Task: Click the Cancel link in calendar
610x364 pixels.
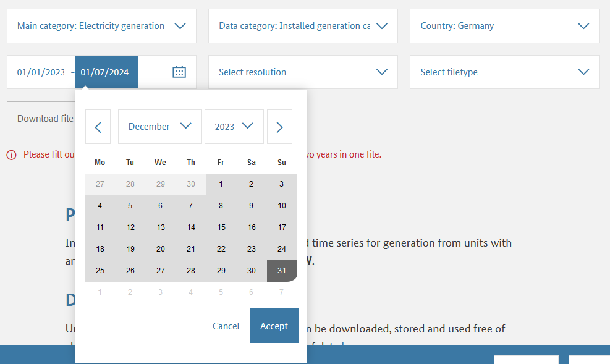Action: pos(226,326)
